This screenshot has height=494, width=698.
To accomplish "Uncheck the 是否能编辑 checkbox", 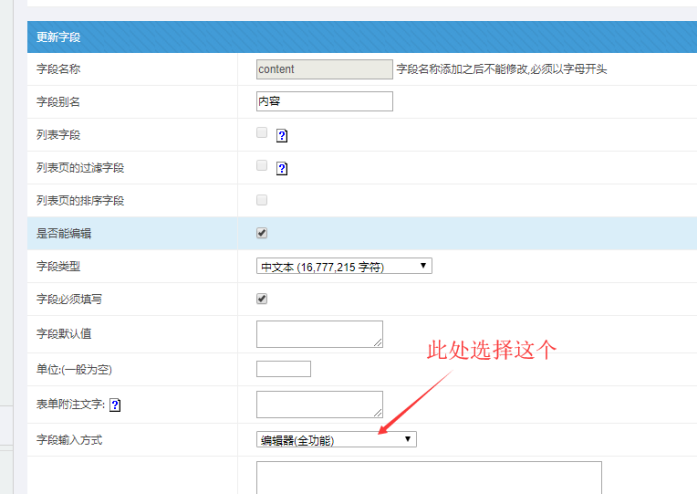I will point(262,233).
